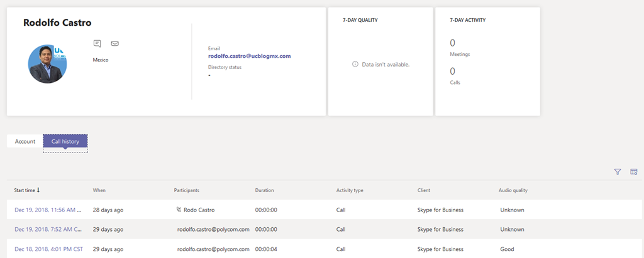The width and height of the screenshot is (644, 258).
Task: Click the Audio quality column header
Action: tap(508, 190)
